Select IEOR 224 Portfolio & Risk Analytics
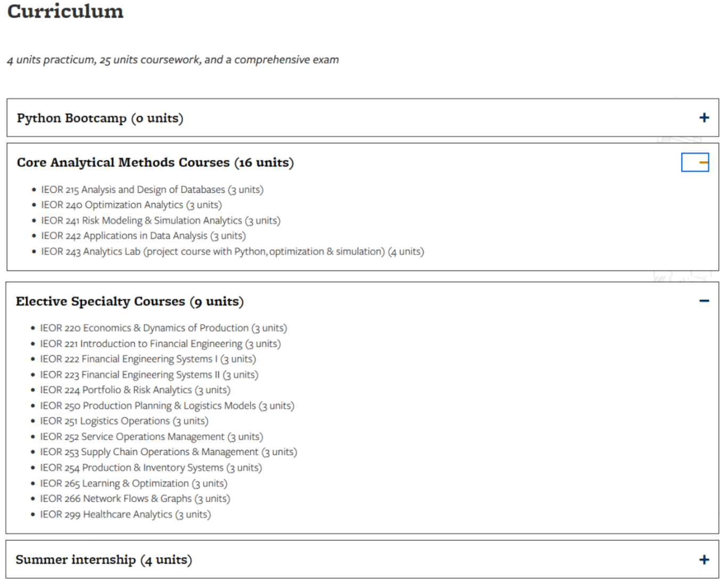 coord(135,390)
